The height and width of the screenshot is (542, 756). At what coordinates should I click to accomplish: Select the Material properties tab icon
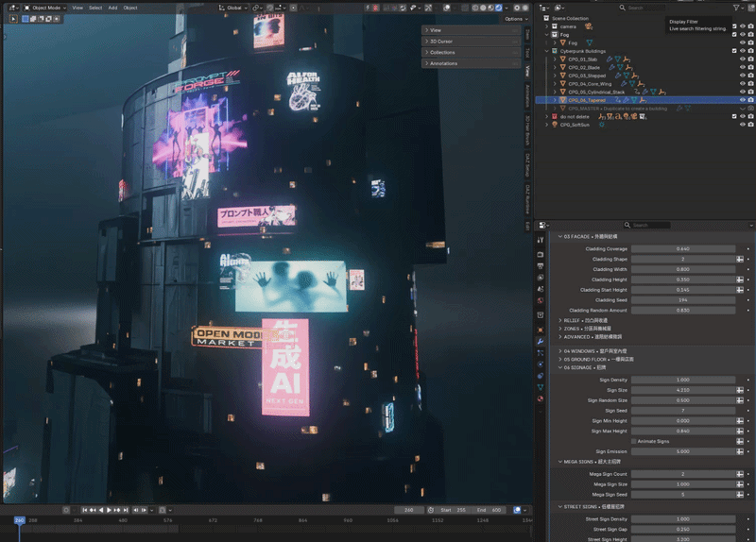pyautogui.click(x=541, y=398)
